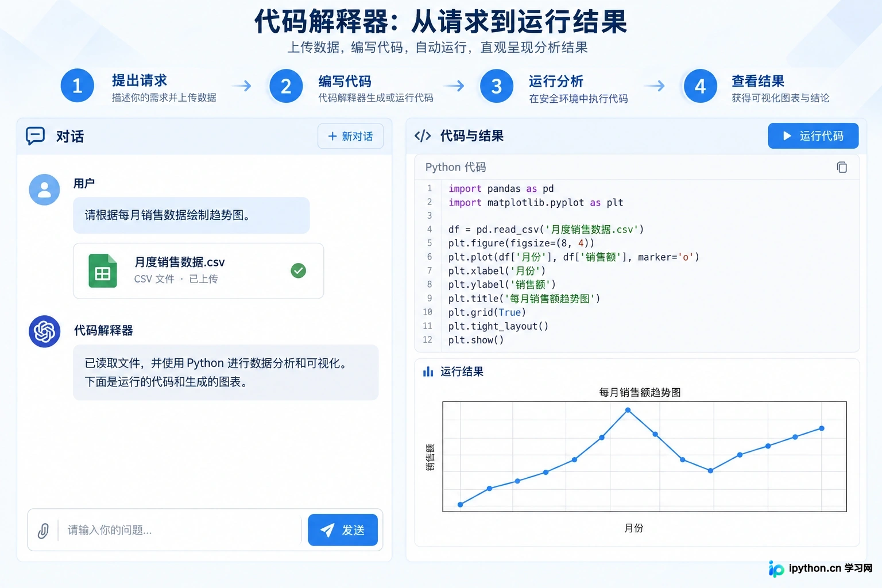Click the green spreadsheet file icon

(x=102, y=270)
